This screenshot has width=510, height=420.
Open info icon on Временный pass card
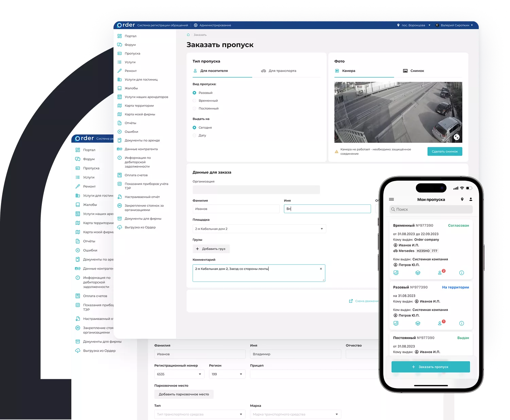(461, 273)
